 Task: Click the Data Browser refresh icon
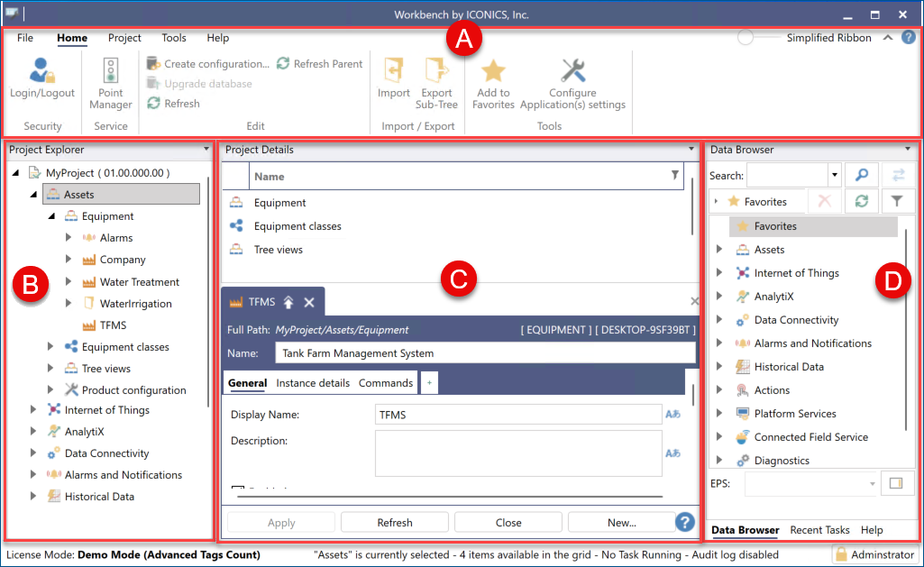(x=862, y=201)
